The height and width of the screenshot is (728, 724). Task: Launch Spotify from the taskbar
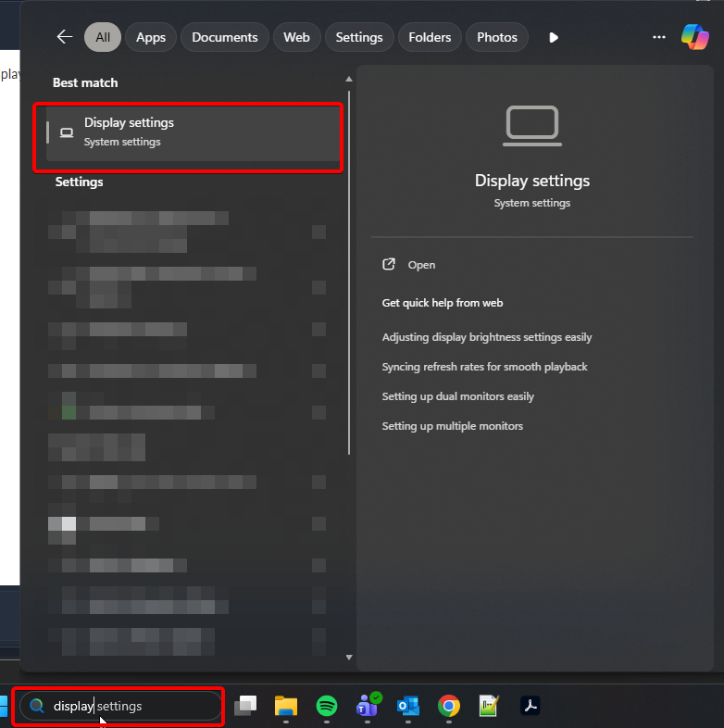[327, 707]
